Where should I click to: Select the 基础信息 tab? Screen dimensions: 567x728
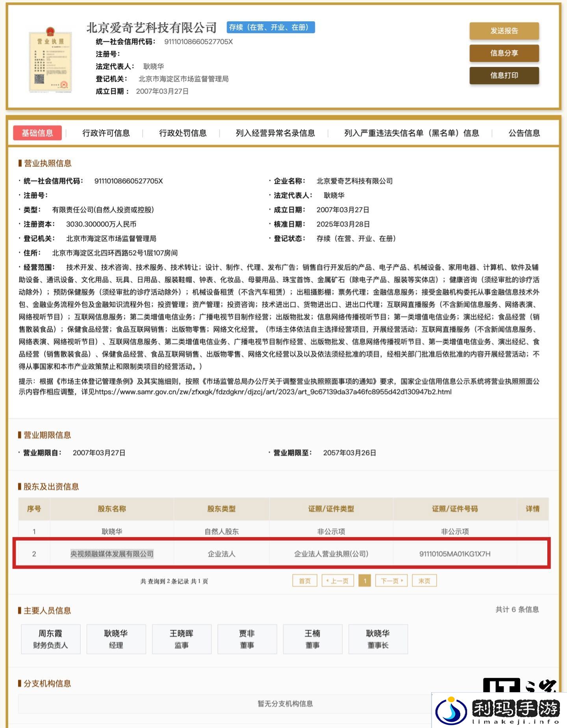pyautogui.click(x=37, y=133)
